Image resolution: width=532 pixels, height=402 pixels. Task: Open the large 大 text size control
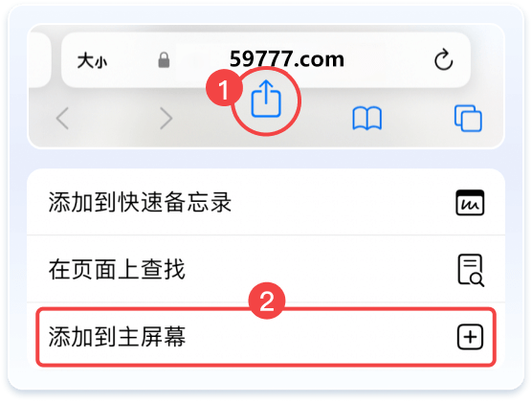[85, 60]
